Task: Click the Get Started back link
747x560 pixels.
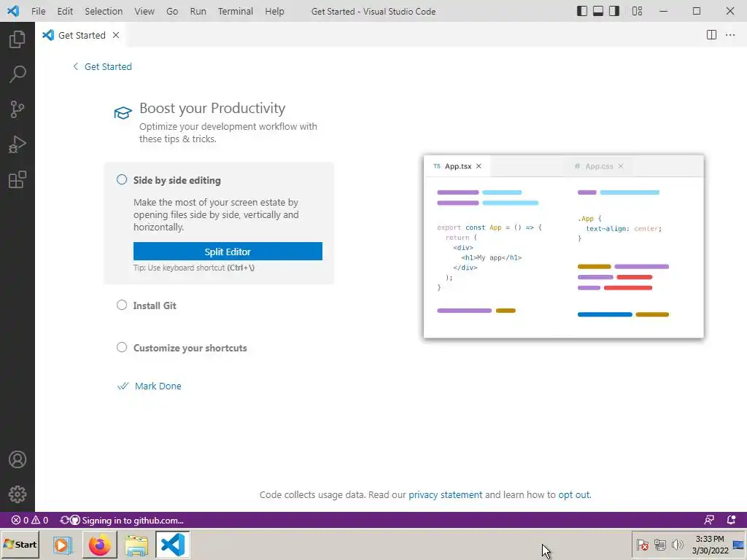Action: click(x=108, y=66)
